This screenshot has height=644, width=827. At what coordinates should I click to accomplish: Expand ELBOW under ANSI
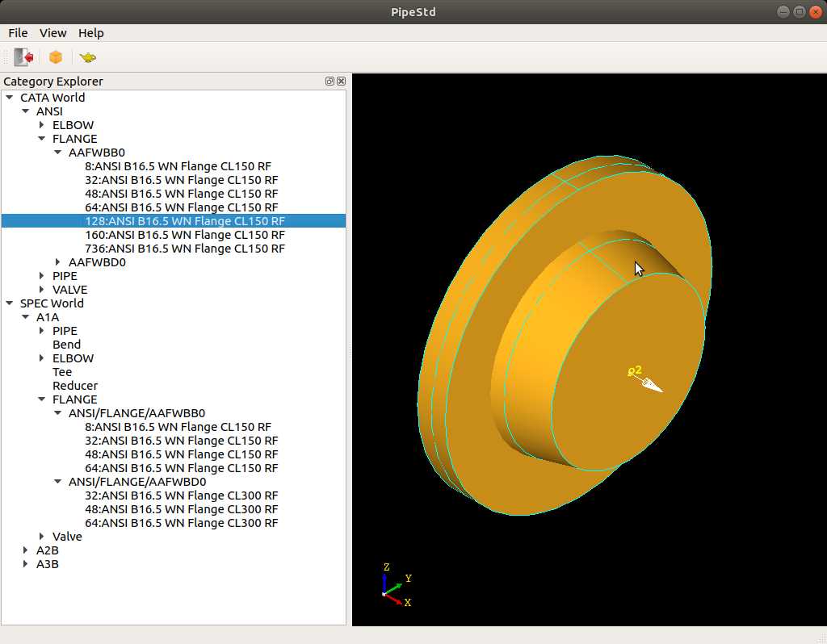42,124
